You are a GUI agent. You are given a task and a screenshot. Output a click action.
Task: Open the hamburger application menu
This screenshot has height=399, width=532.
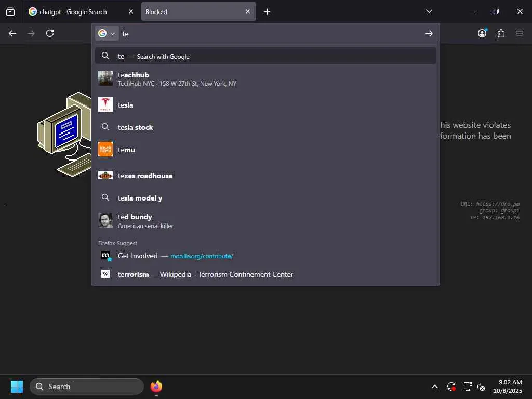coord(520,33)
